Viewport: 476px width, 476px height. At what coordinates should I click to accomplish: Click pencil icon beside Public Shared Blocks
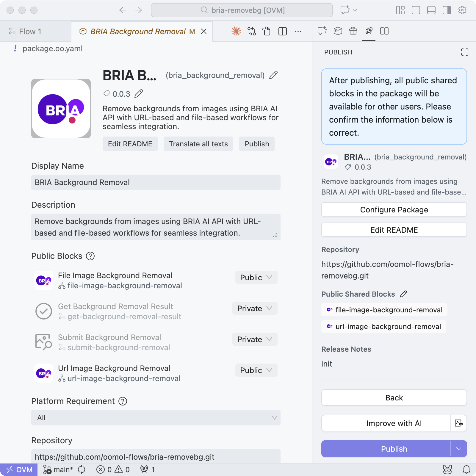coord(403,294)
